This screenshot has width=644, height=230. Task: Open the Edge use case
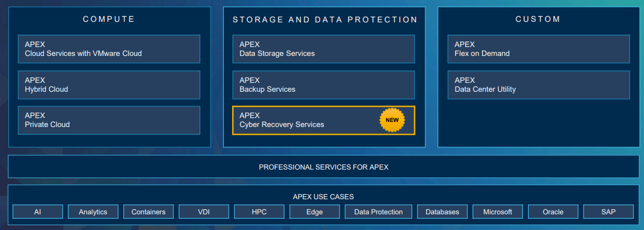pos(314,212)
